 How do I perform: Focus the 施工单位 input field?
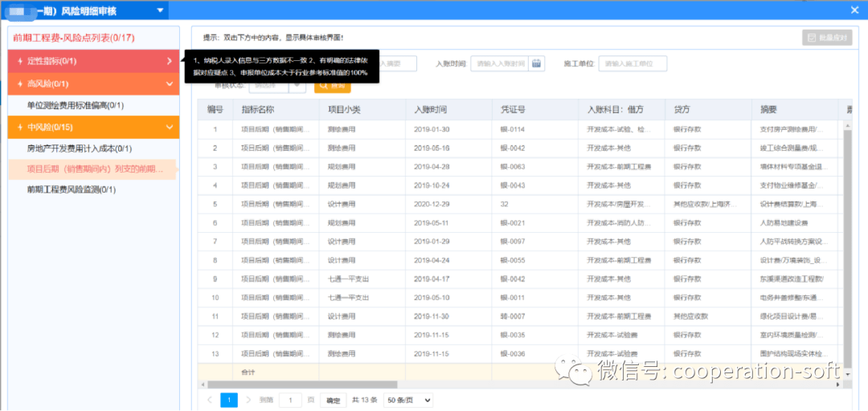tap(633, 63)
